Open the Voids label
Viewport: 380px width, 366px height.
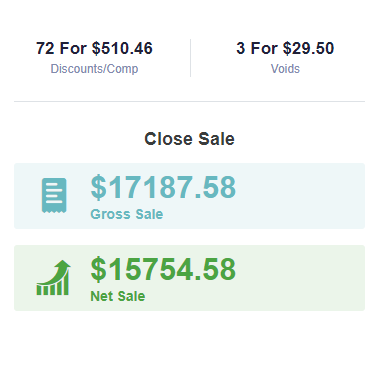(x=285, y=69)
